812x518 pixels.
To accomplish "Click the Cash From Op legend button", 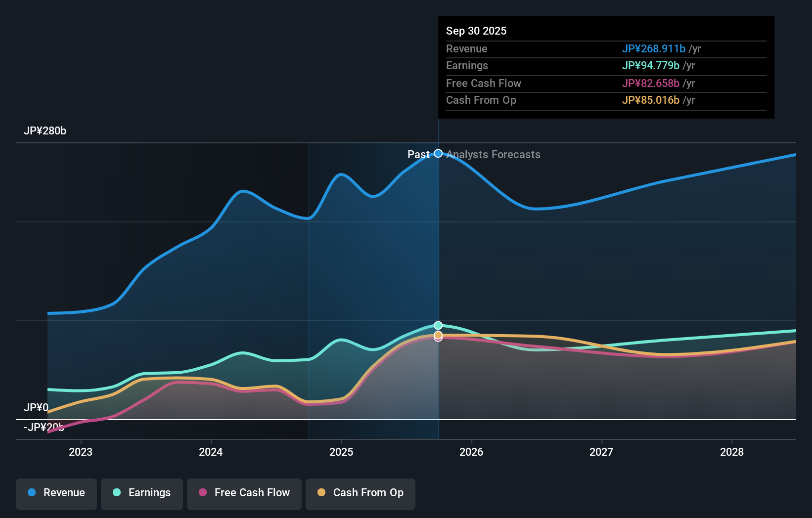I will pyautogui.click(x=360, y=493).
